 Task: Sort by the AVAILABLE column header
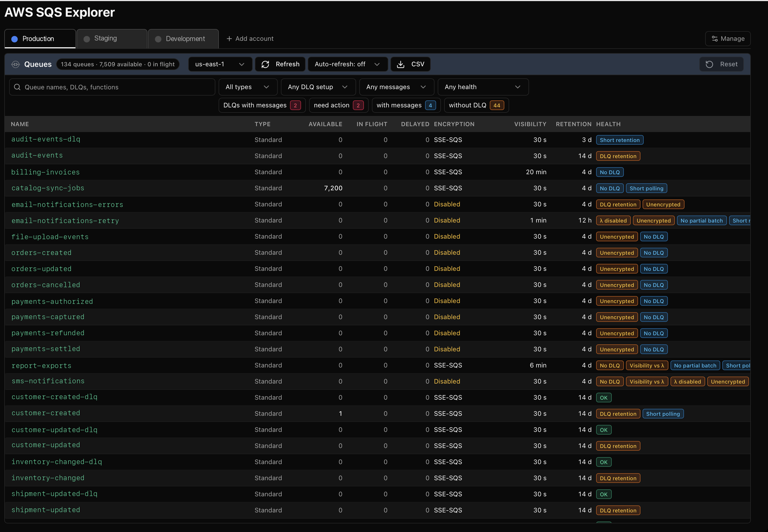click(x=325, y=124)
